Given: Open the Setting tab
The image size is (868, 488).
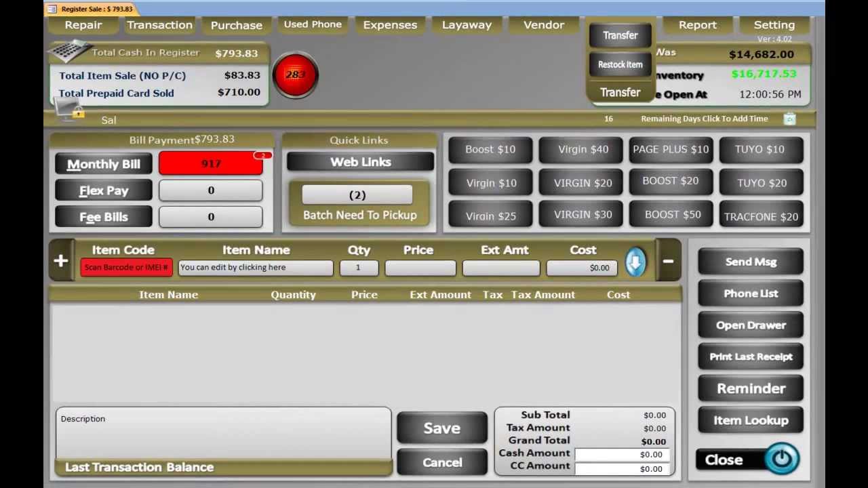Looking at the screenshot, I should [x=774, y=25].
